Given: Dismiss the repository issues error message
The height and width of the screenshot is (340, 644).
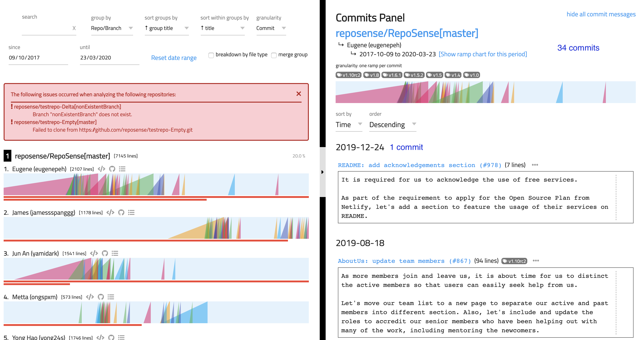Looking at the screenshot, I should tap(299, 94).
